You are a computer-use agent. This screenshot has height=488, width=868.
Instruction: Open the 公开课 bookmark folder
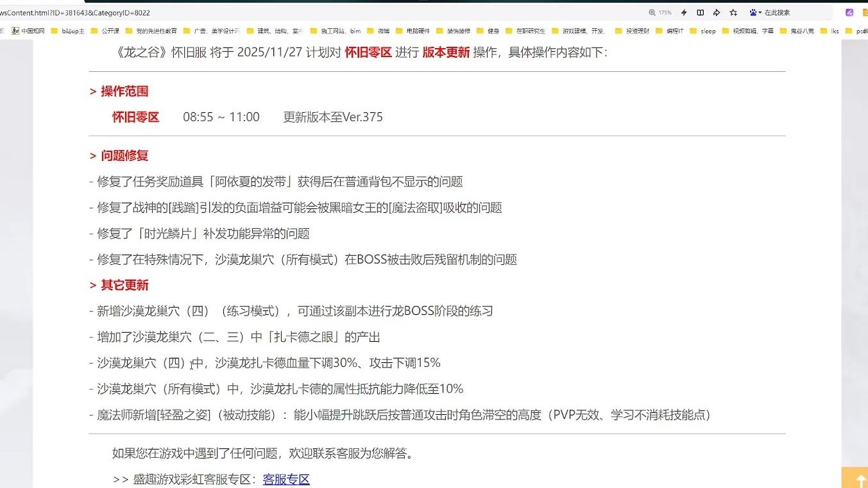pyautogui.click(x=104, y=30)
